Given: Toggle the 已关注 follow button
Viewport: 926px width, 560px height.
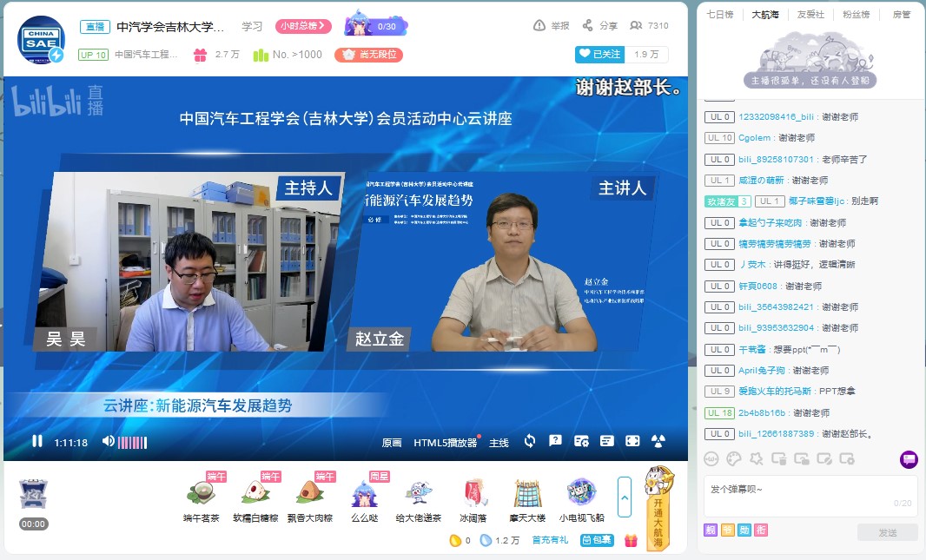Looking at the screenshot, I should click(599, 54).
